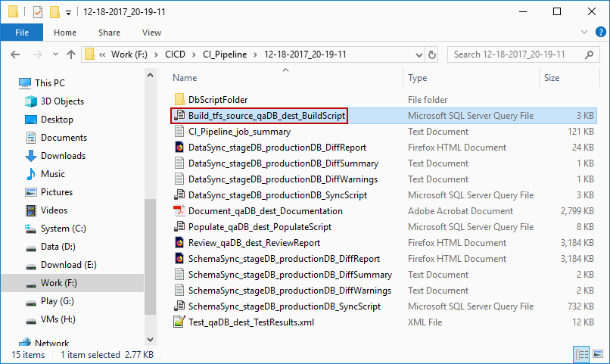Click the Properties quick access icon
610x364 pixels.
tap(38, 12)
